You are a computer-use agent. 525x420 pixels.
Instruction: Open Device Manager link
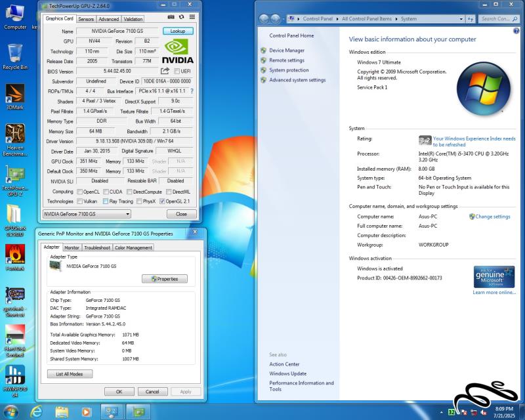pos(287,51)
